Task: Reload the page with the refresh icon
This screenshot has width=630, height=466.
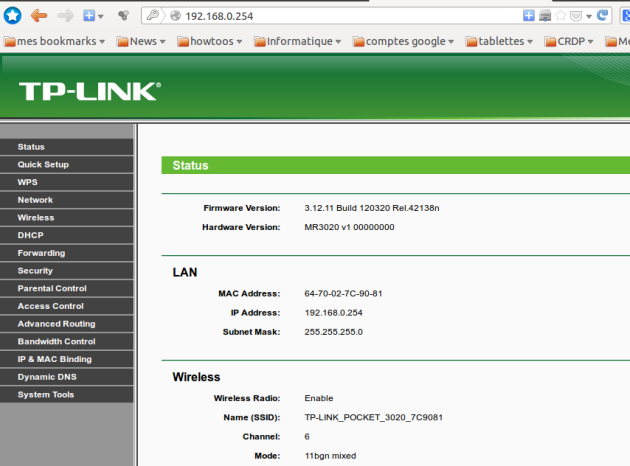Action: pos(603,16)
